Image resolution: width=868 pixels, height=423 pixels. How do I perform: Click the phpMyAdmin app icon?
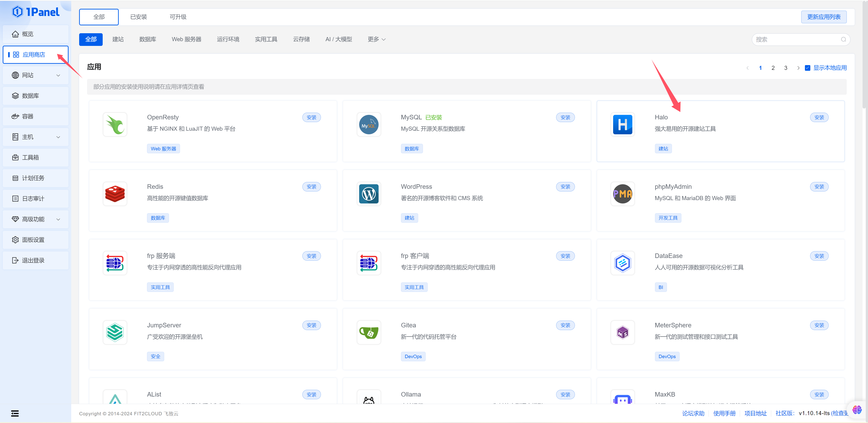[x=622, y=194]
